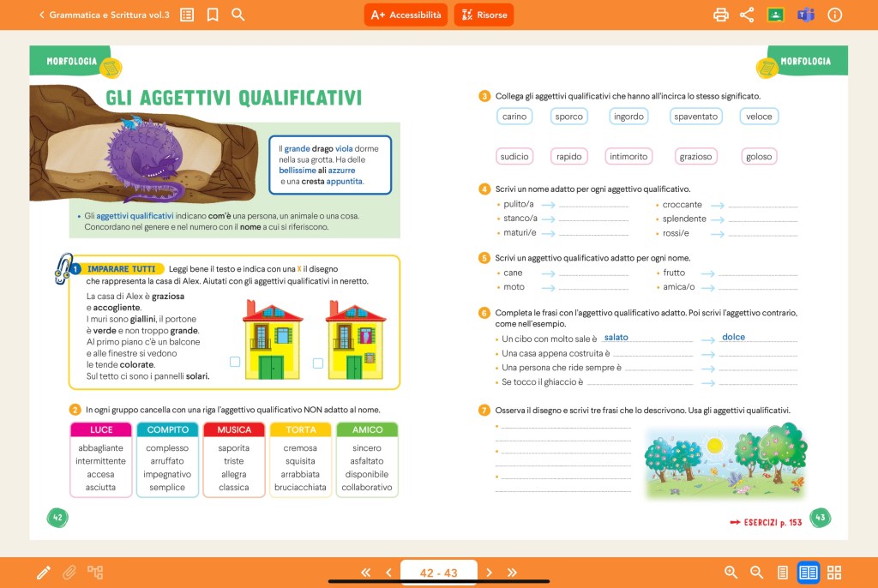Switch to single-page view
Screen dimensions: 878x588
782,573
